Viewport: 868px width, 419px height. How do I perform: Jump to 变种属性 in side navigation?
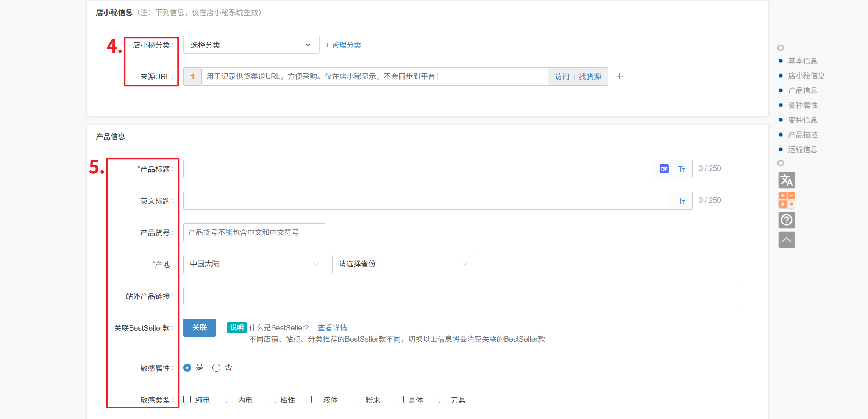tap(802, 105)
